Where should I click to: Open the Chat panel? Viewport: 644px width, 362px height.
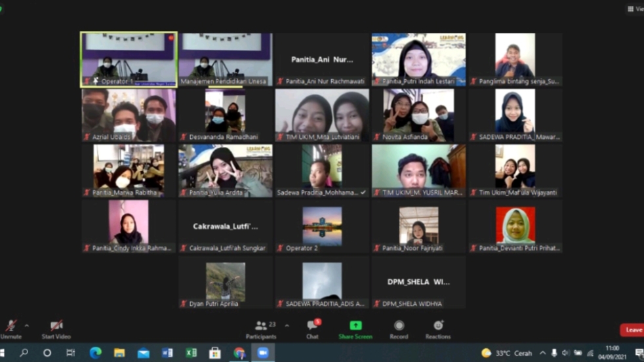coord(312,326)
